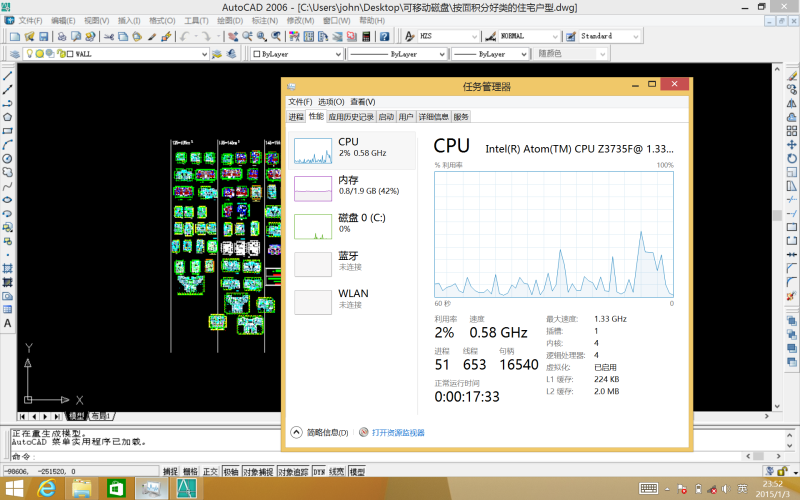
Task: Switch to 详细信息 tab in Task Manager
Action: (x=433, y=117)
